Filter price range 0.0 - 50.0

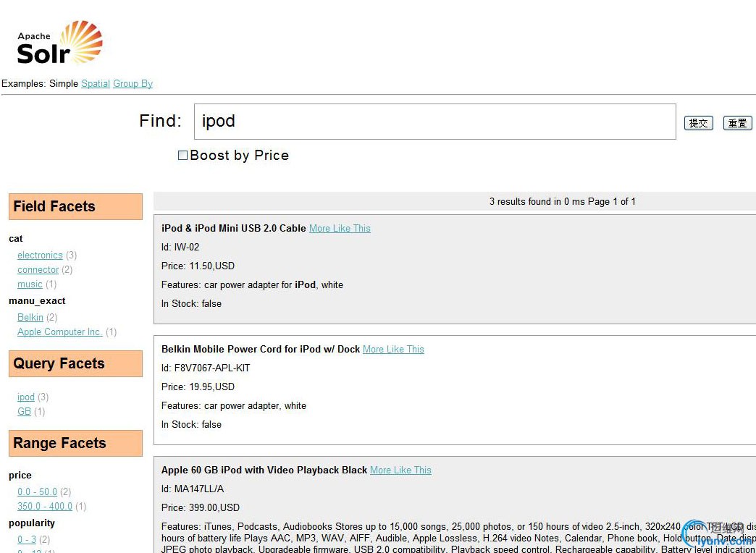pyautogui.click(x=37, y=491)
